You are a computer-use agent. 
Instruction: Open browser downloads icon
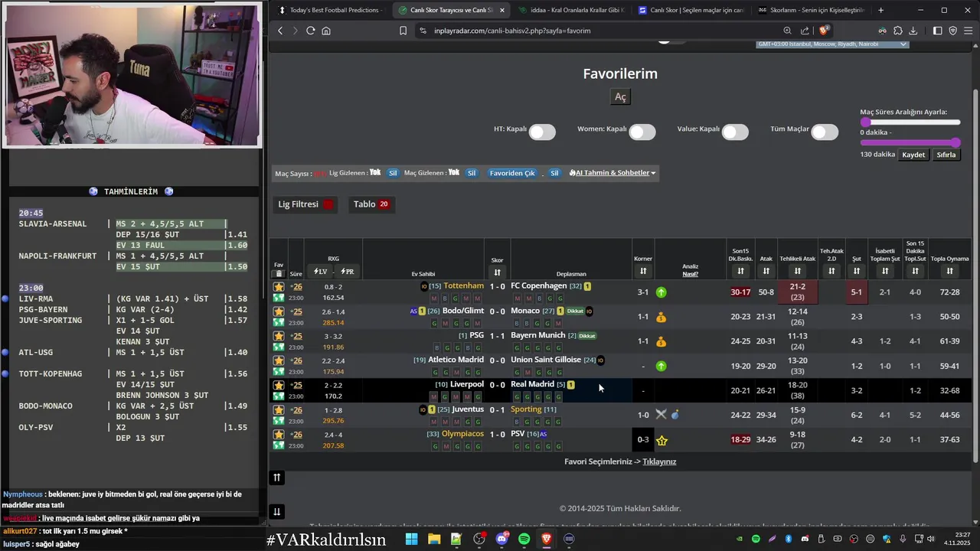pos(913,31)
